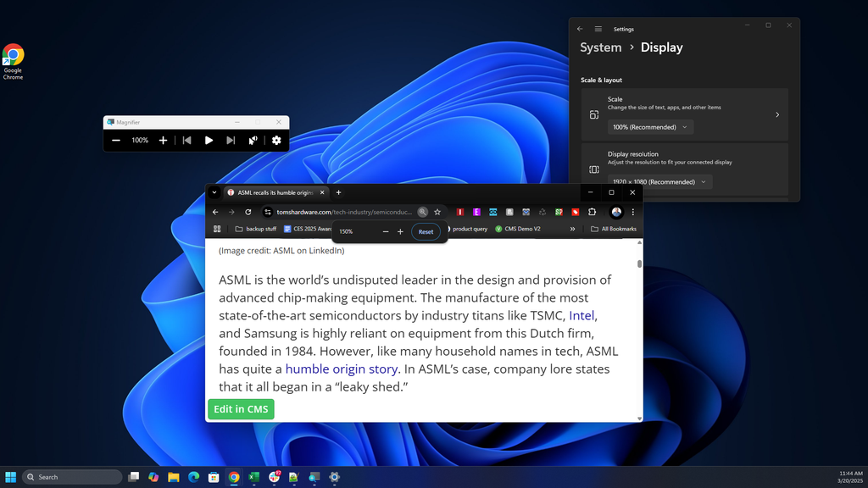Viewport: 868px width, 488px height.
Task: Skip to next sentence in Magnifier
Action: click(231, 140)
